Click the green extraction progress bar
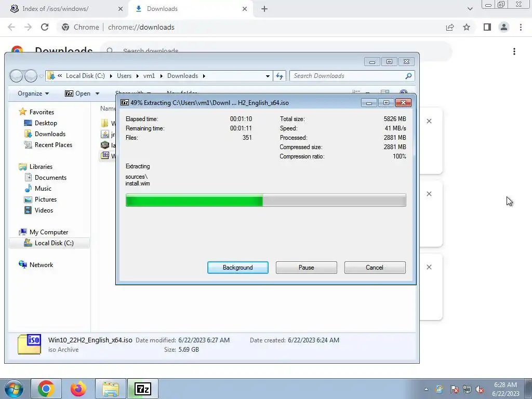The image size is (532, 399). 265,200
